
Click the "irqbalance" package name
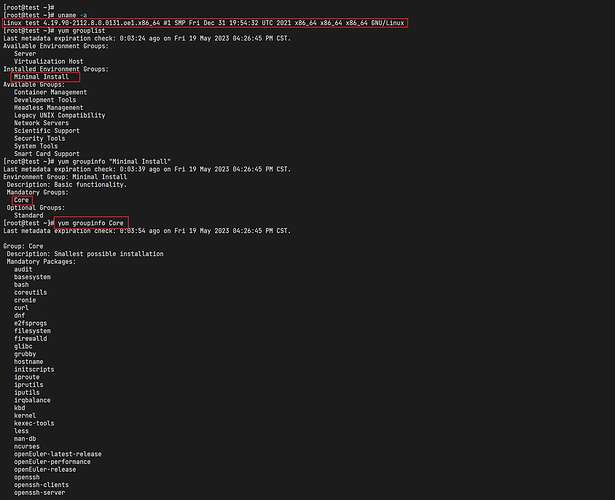(x=33, y=399)
